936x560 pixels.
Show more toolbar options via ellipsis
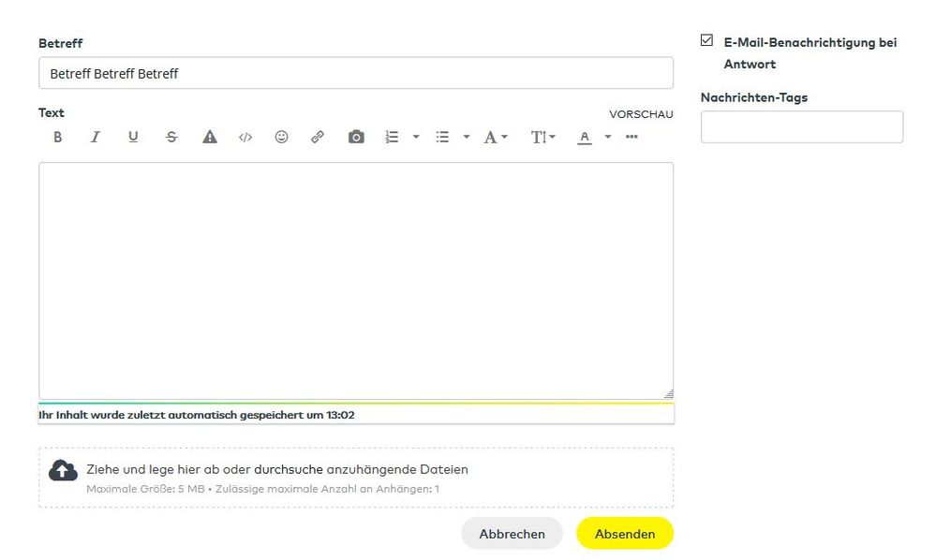(x=631, y=137)
